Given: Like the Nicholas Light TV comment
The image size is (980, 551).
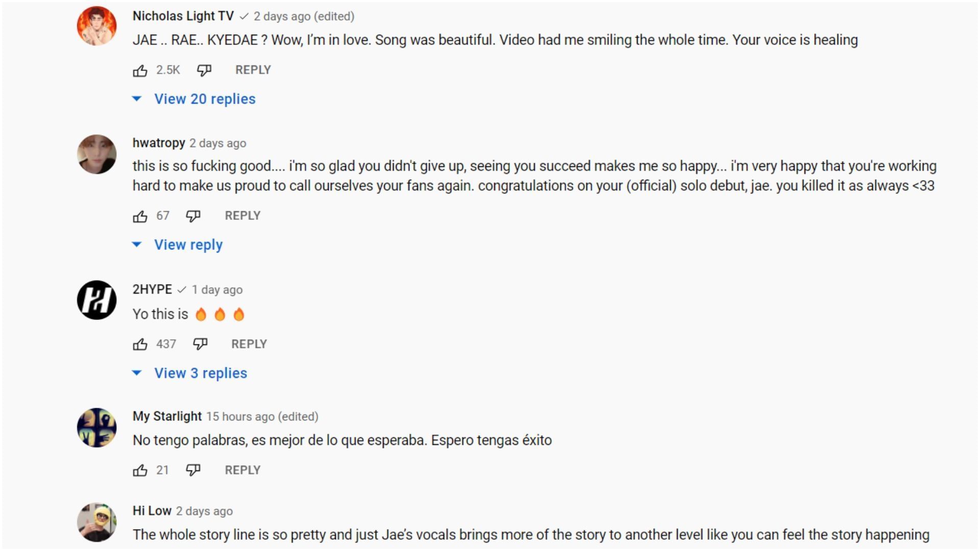Looking at the screenshot, I should click(x=140, y=70).
